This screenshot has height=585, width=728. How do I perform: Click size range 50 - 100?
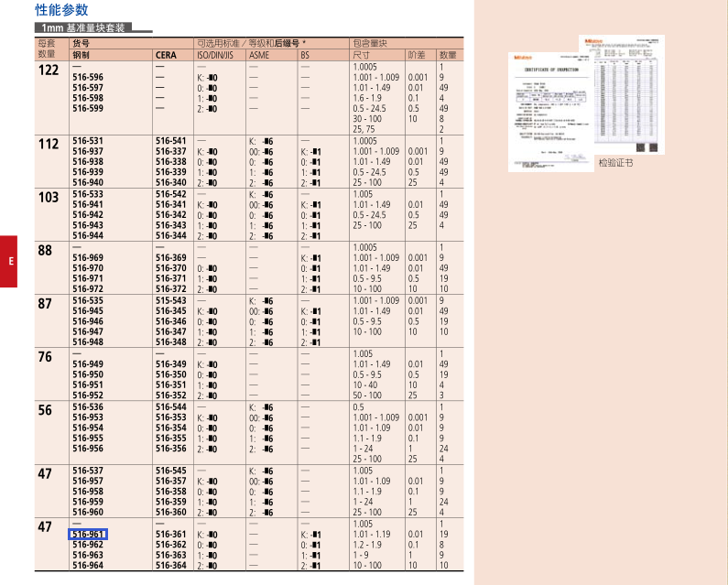pyautogui.click(x=367, y=395)
